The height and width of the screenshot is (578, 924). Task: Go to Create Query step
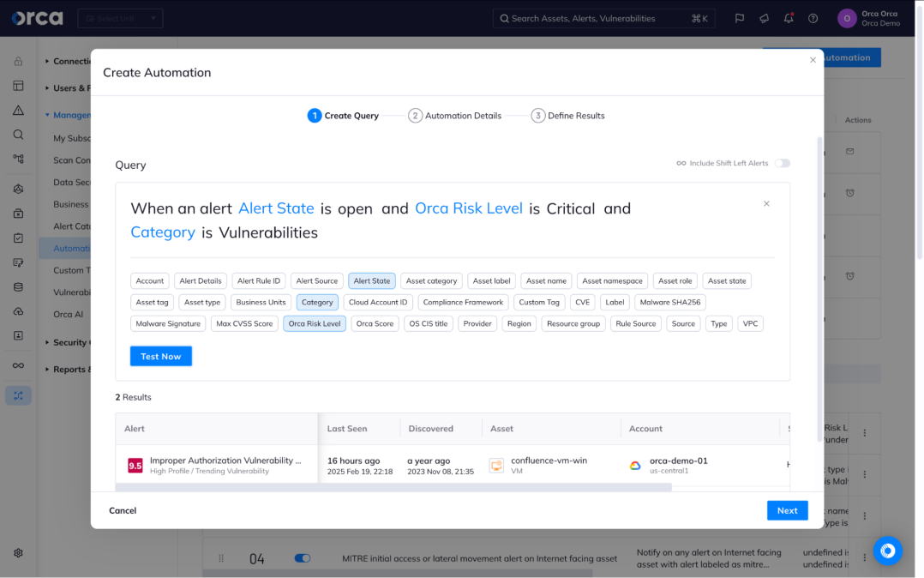(x=343, y=116)
